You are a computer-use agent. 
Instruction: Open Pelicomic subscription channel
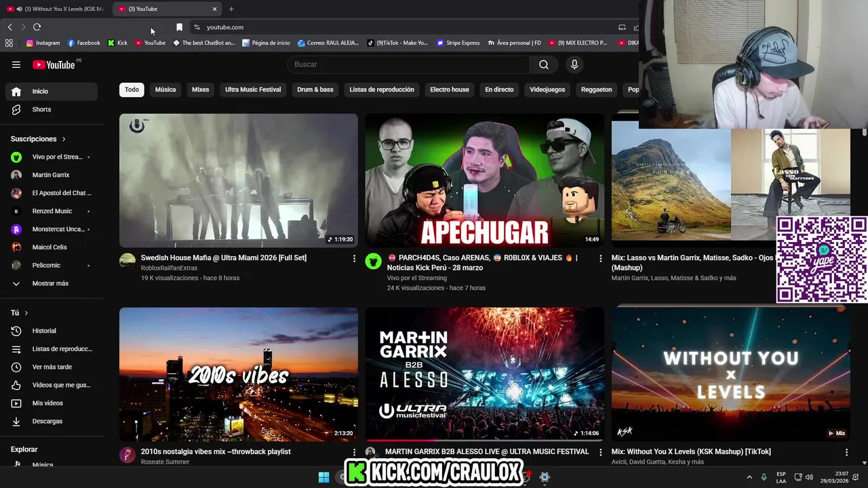pos(52,265)
